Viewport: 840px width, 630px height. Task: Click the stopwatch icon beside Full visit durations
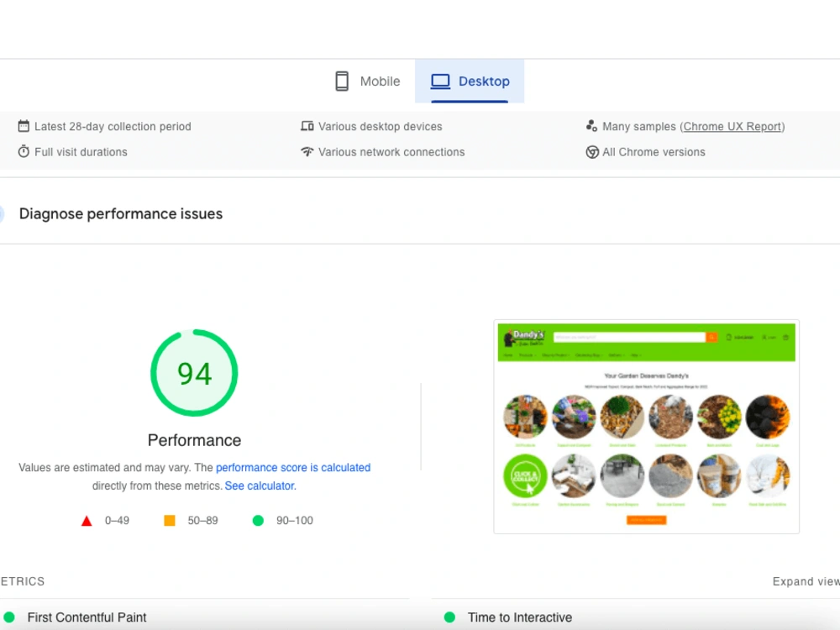click(24, 151)
